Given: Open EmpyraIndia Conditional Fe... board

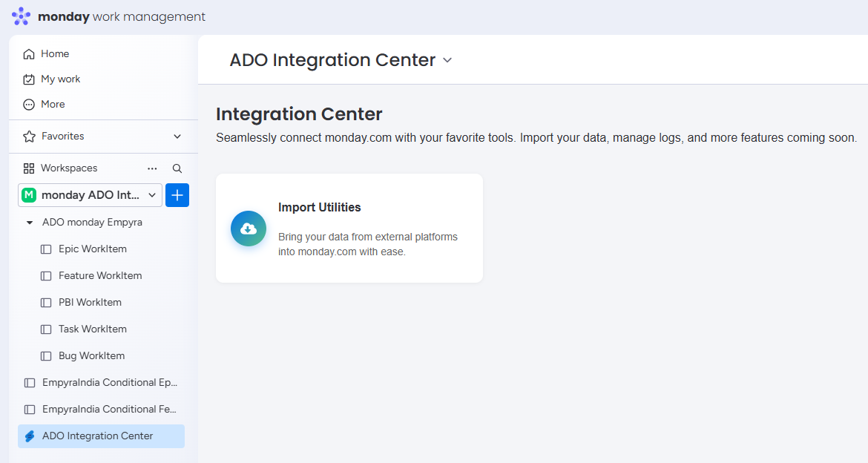Looking at the screenshot, I should [109, 410].
